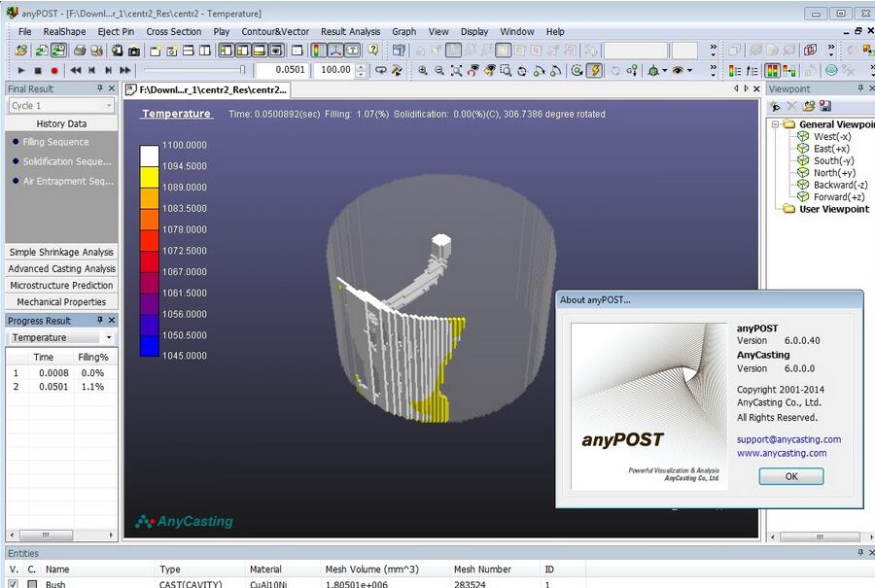This screenshot has height=588, width=875.
Task: Open the support@anycasting.com link
Action: pos(788,439)
